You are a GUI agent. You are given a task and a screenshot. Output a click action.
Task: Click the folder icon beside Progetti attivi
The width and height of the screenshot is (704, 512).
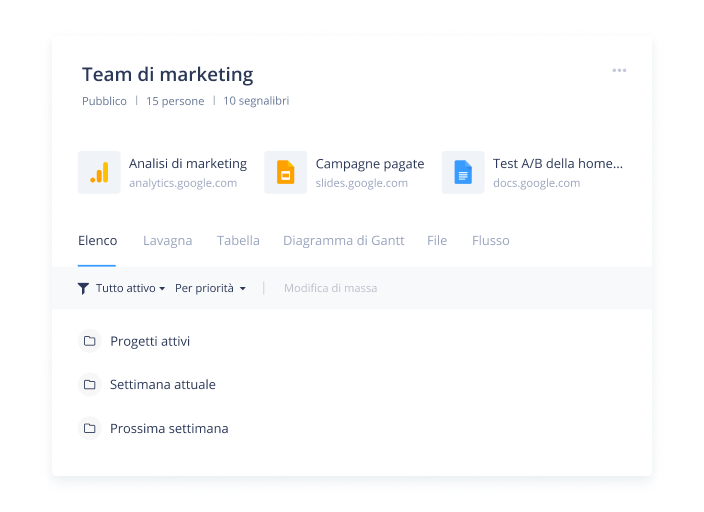pos(90,341)
